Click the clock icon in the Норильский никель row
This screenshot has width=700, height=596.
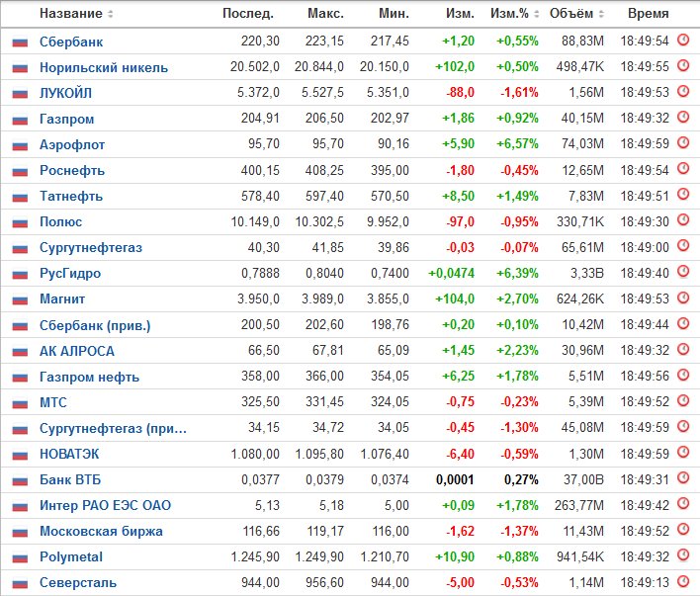[683, 65]
